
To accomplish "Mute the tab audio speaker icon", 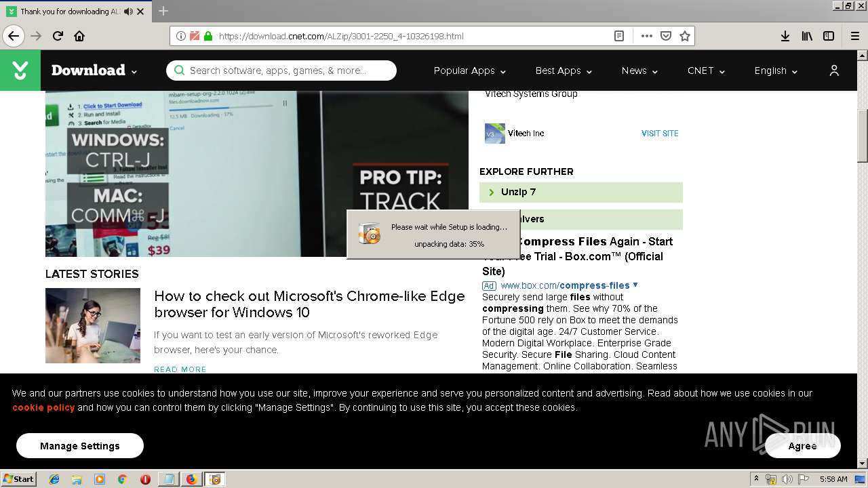I will (129, 12).
